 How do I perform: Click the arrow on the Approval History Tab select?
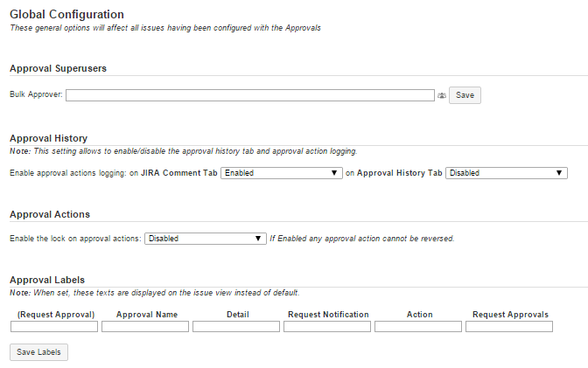tap(559, 173)
